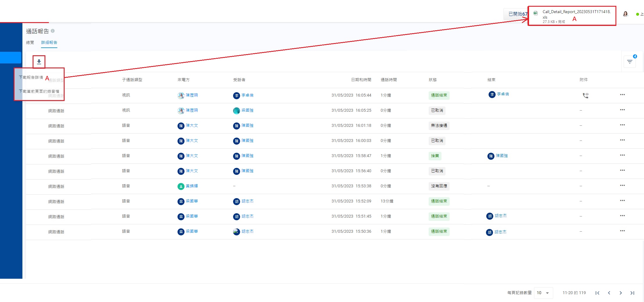The height and width of the screenshot is (302, 644).
Task: Go to the previous page of records
Action: [609, 293]
